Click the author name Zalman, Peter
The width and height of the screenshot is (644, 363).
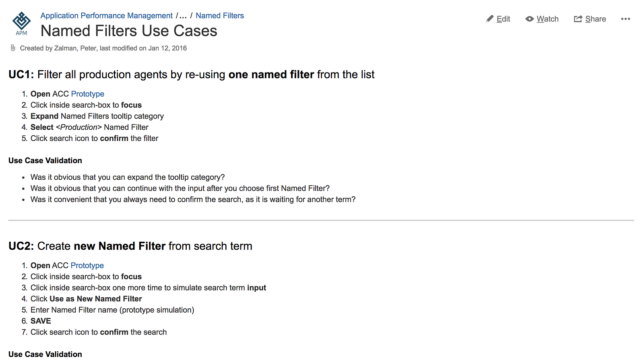coord(75,48)
